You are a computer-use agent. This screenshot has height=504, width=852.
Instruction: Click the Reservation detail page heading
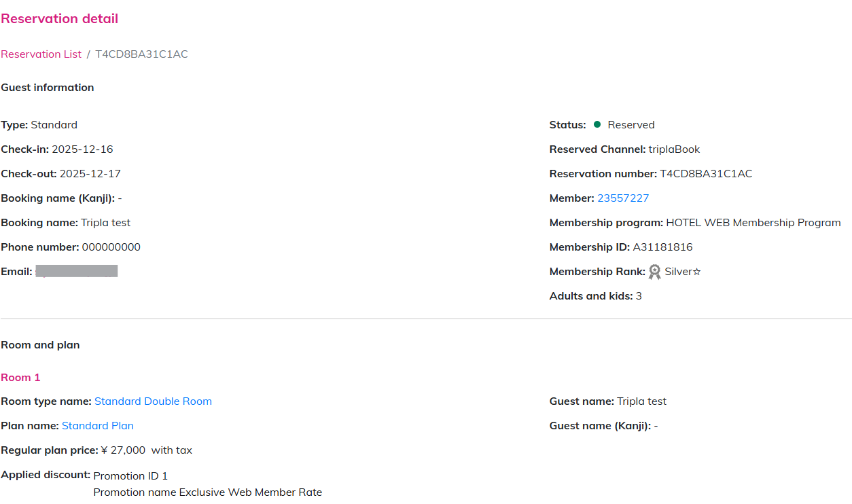tap(60, 19)
